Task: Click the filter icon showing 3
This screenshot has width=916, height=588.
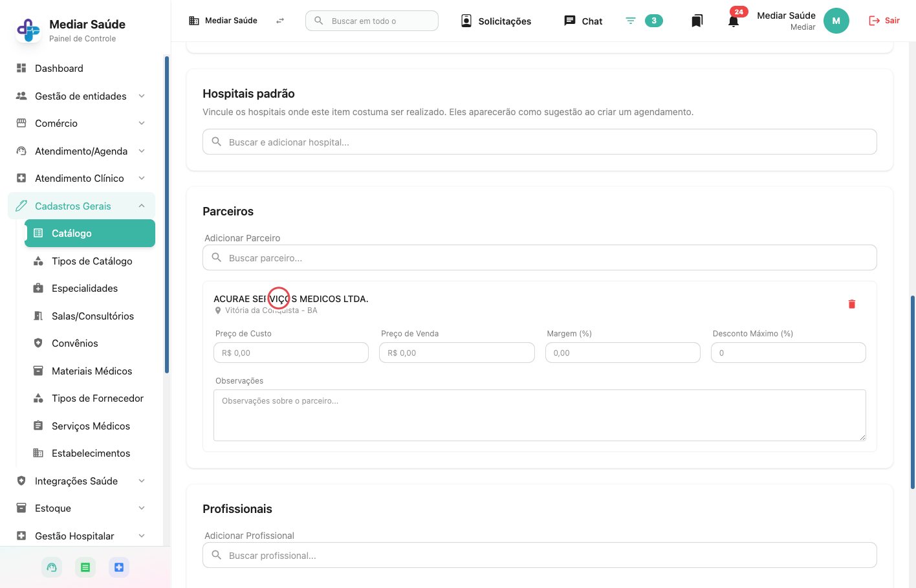Action: (643, 21)
